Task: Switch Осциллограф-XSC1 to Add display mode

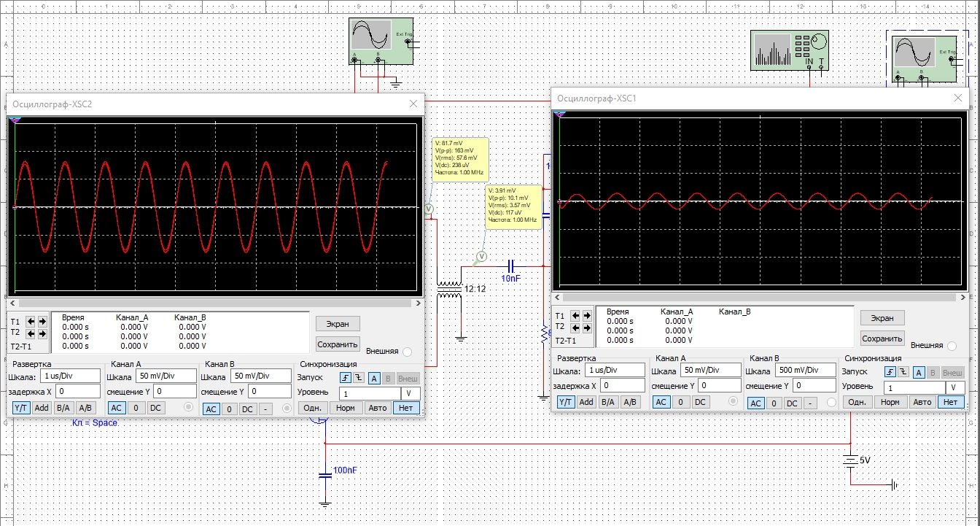Action: (x=587, y=402)
